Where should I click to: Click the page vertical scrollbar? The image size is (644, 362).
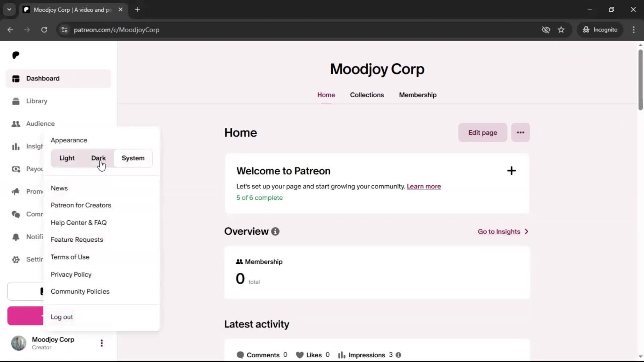640,80
